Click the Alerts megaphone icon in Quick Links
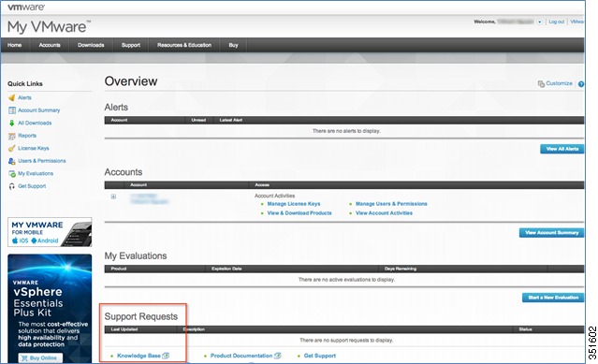Screen dimensions: 598x364 tap(12, 98)
